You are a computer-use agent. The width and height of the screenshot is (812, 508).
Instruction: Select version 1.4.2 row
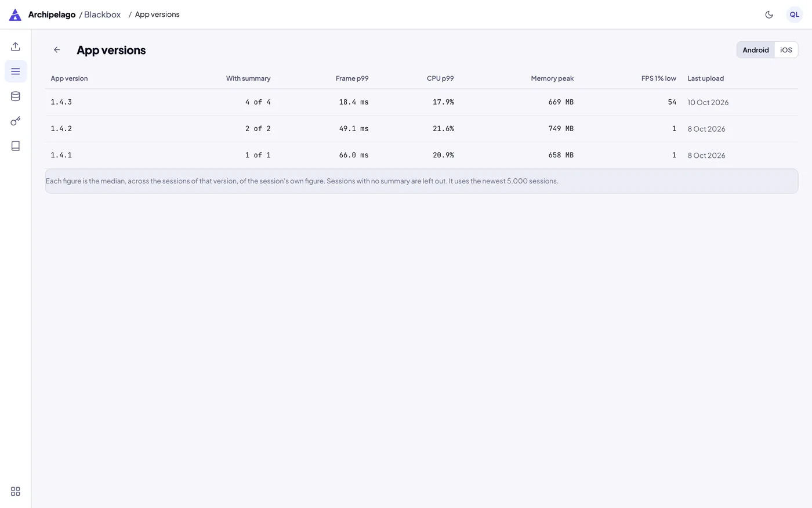point(422,129)
